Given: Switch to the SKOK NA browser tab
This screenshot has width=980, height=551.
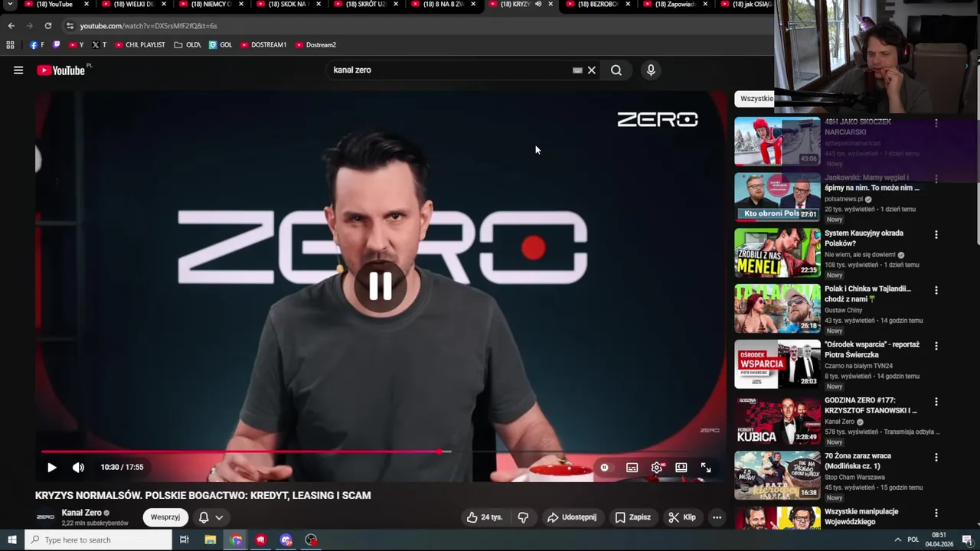Looking at the screenshot, I should click(x=287, y=5).
